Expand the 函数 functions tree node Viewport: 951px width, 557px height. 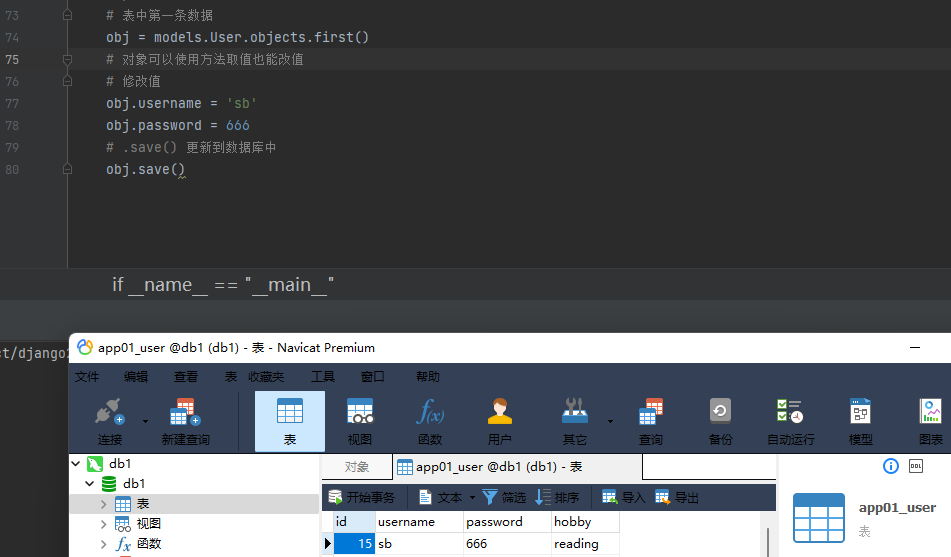click(x=103, y=544)
